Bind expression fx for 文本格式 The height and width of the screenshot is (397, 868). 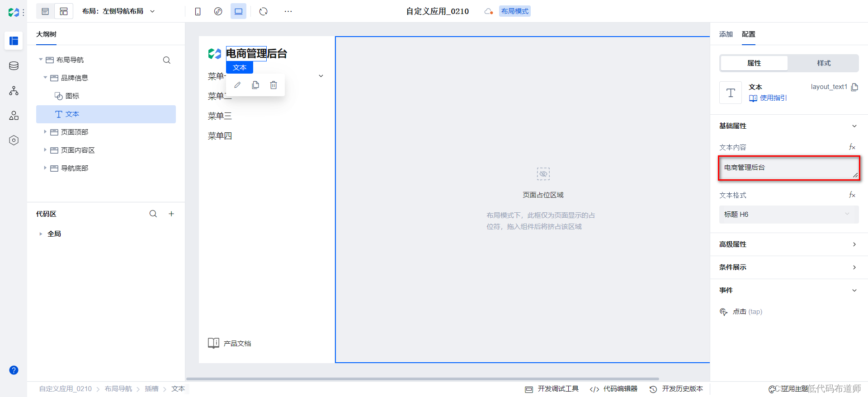pos(852,195)
